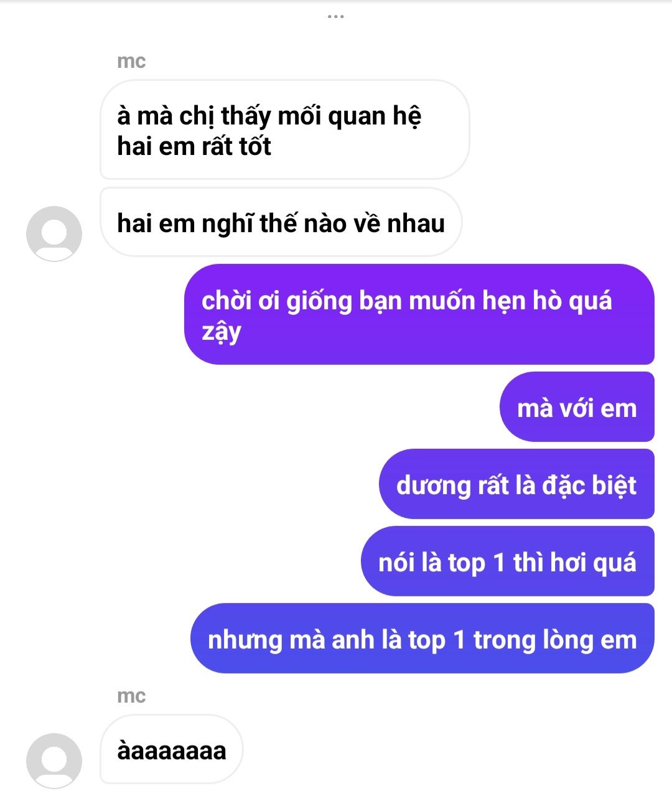
Task: Select the 'chời ơi giống bạn muốn hẹn hò' message
Action: point(419,314)
